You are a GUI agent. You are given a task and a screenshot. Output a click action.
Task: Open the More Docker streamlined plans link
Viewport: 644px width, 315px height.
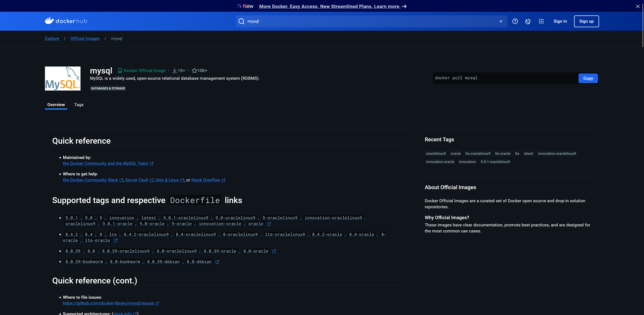click(x=333, y=7)
